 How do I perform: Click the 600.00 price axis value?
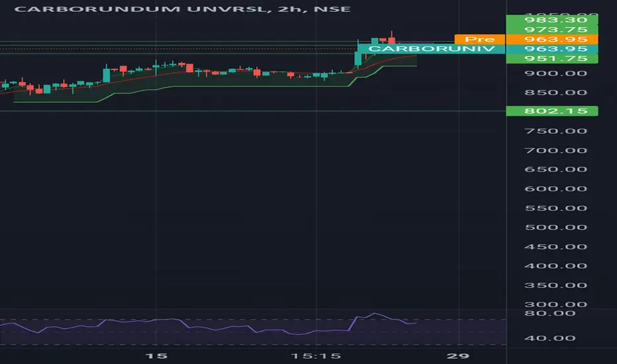coord(555,189)
